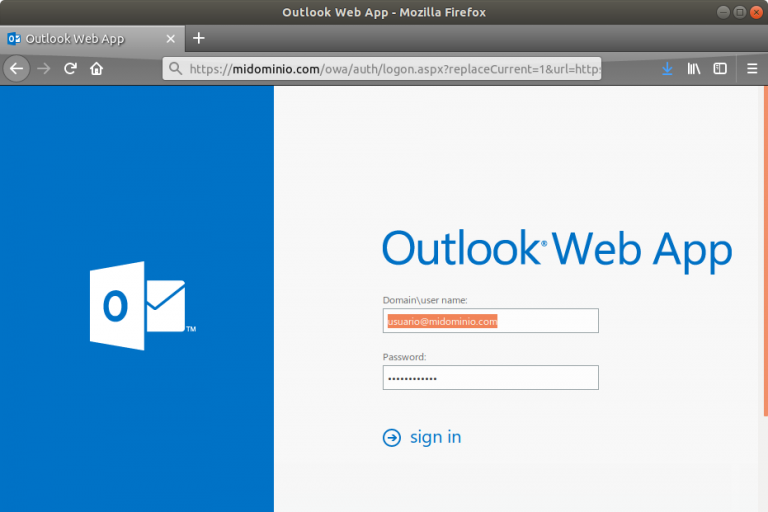Image resolution: width=768 pixels, height=512 pixels.
Task: Click the circled arrow next to sign in
Action: [x=391, y=438]
